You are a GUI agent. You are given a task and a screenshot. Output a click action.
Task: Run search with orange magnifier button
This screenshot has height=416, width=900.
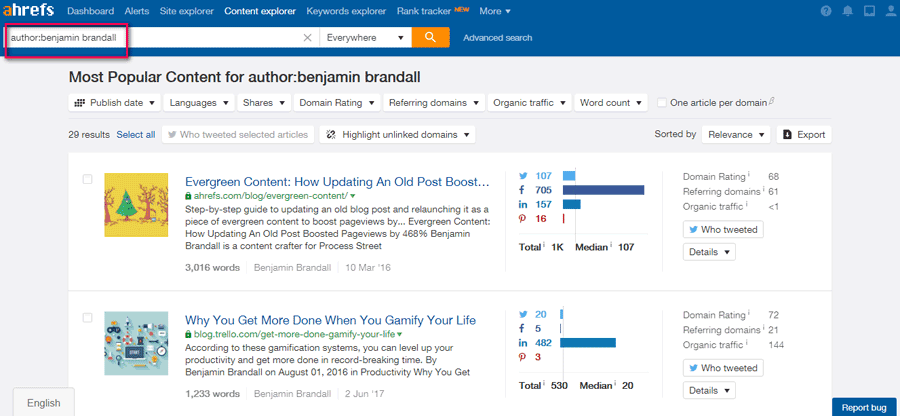[x=428, y=38]
